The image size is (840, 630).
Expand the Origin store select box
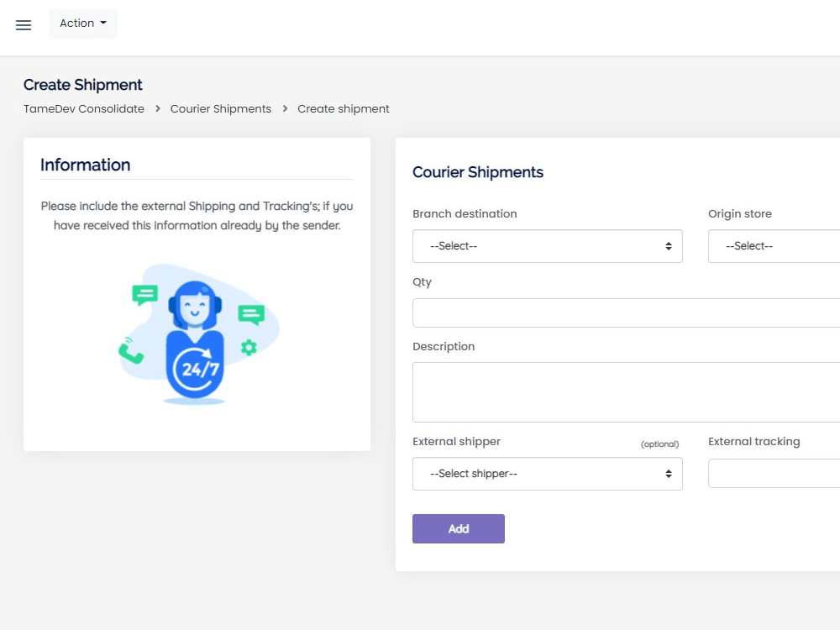tap(774, 246)
